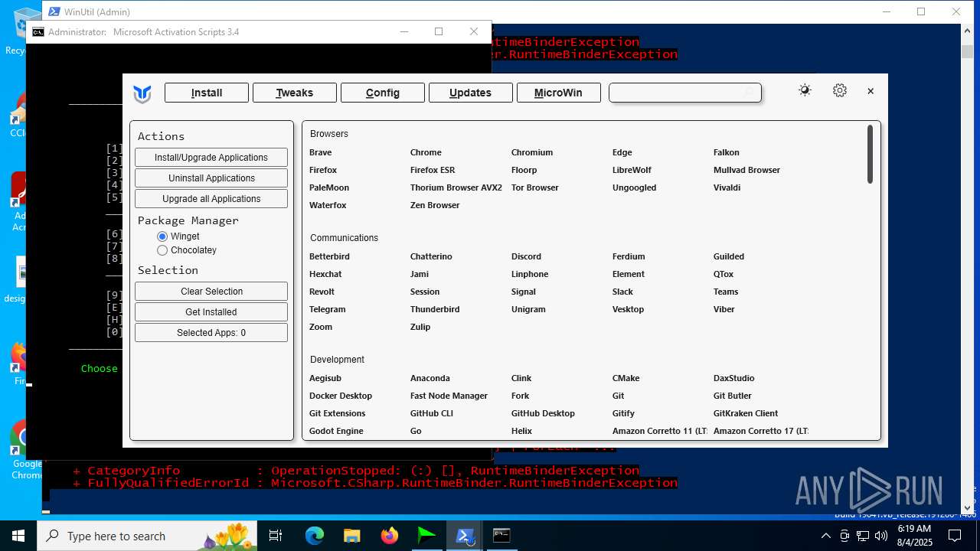Toggle Docker Desktop selection
This screenshot has width=980, height=551.
tap(341, 396)
